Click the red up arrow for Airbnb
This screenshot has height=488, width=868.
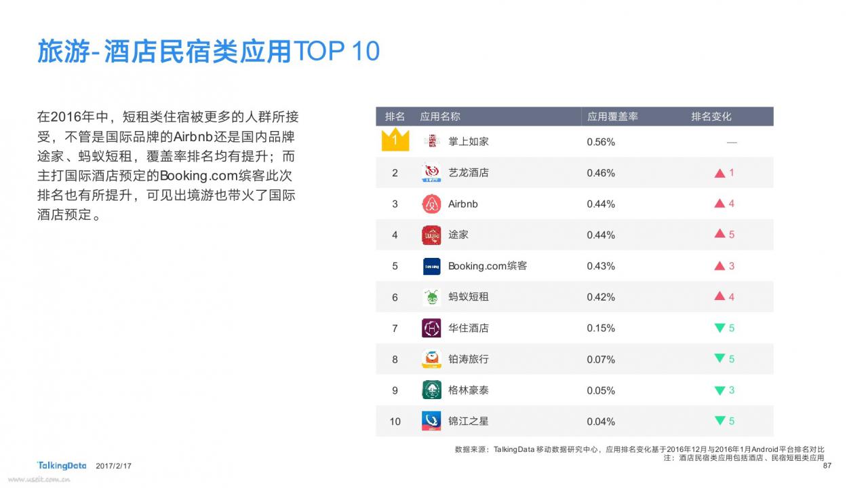click(719, 204)
